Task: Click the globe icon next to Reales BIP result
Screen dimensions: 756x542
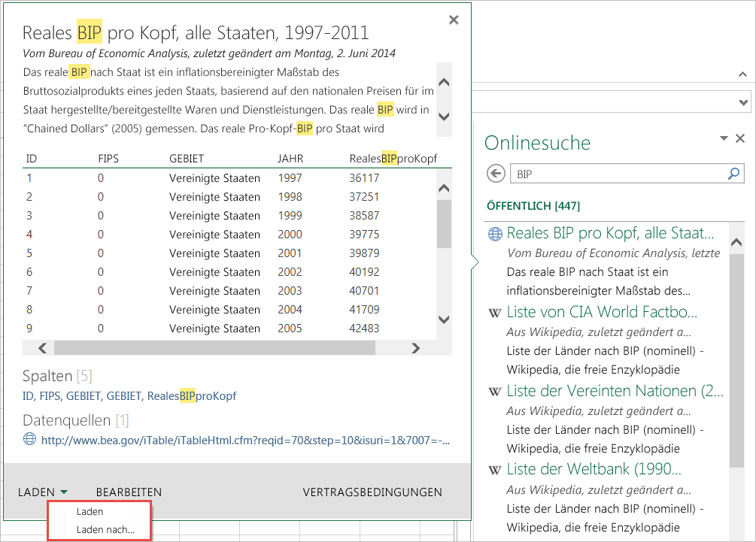Action: (495, 234)
